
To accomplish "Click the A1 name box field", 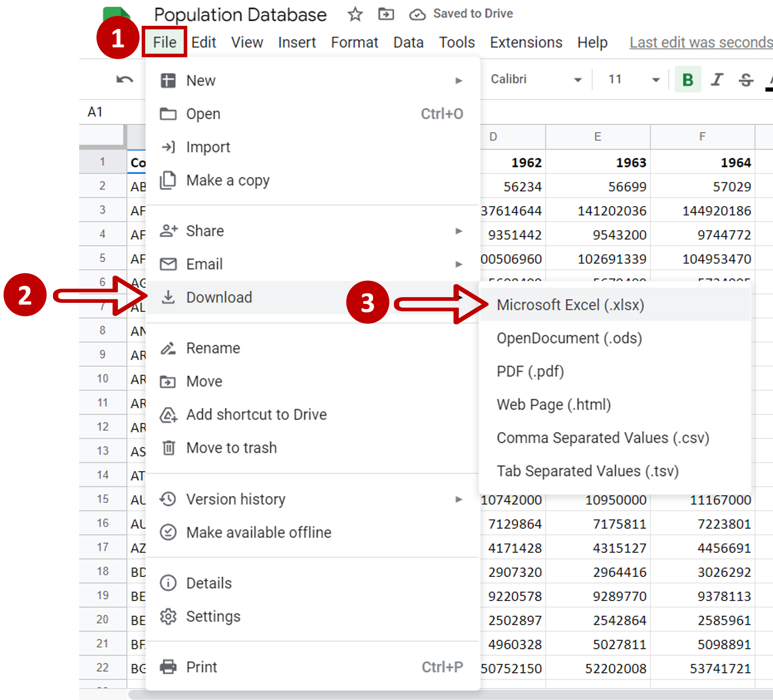I will (112, 112).
